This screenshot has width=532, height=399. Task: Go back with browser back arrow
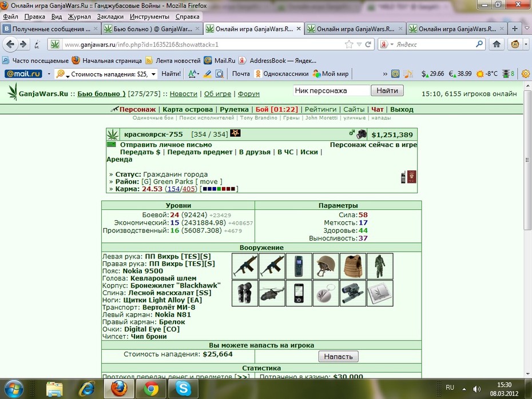tap(10, 44)
